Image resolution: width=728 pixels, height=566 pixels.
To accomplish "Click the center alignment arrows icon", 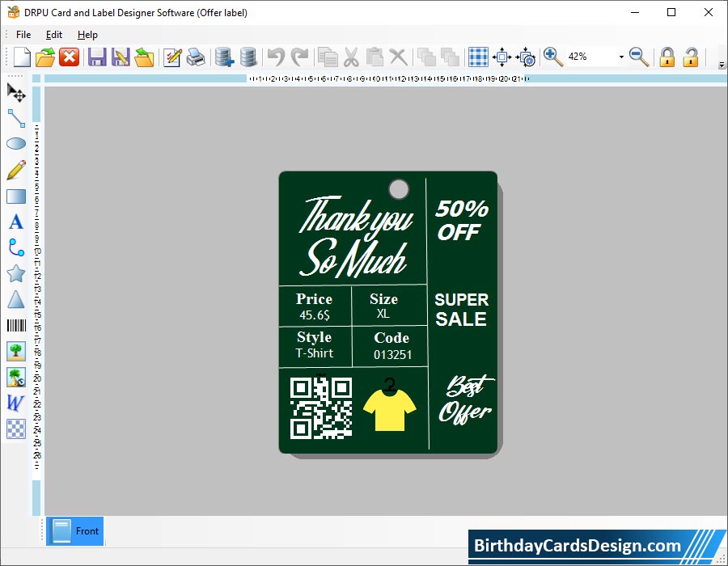I will pos(502,57).
